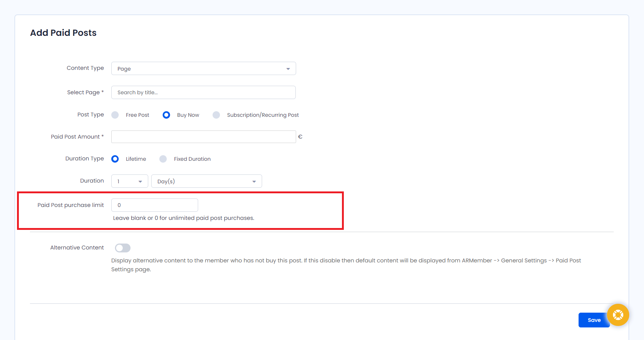Select the Free Post radio option
Screen dimensions: 644x340
pos(115,115)
